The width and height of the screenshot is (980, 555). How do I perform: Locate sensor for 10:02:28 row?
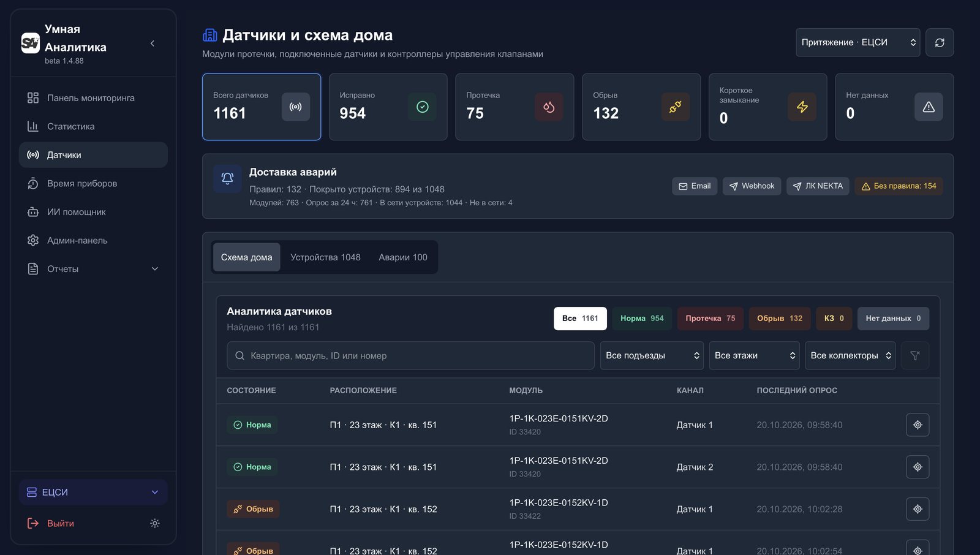(x=918, y=509)
